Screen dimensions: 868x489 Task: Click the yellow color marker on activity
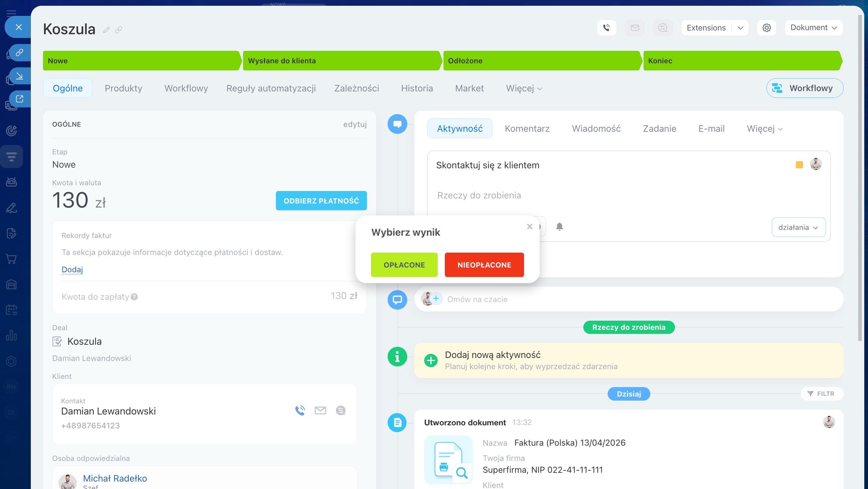click(x=799, y=165)
